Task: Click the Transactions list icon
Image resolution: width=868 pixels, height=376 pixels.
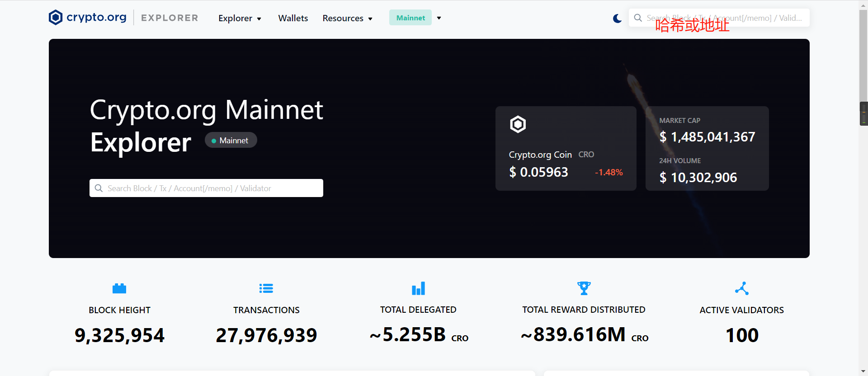Action: 266,288
